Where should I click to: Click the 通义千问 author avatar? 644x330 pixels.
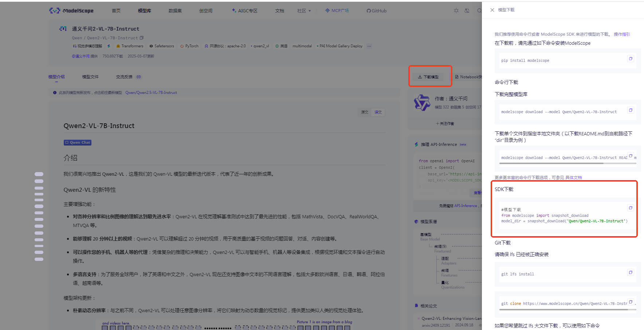pyautogui.click(x=422, y=102)
